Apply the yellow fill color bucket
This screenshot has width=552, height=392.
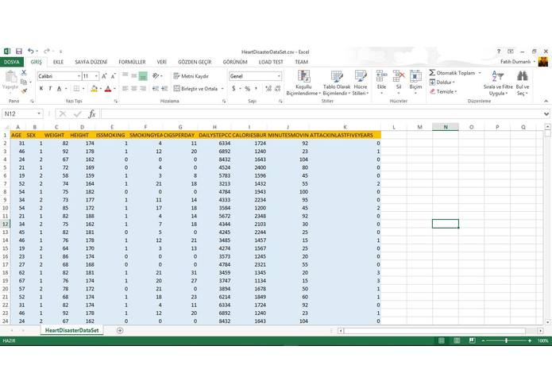pyautogui.click(x=94, y=89)
